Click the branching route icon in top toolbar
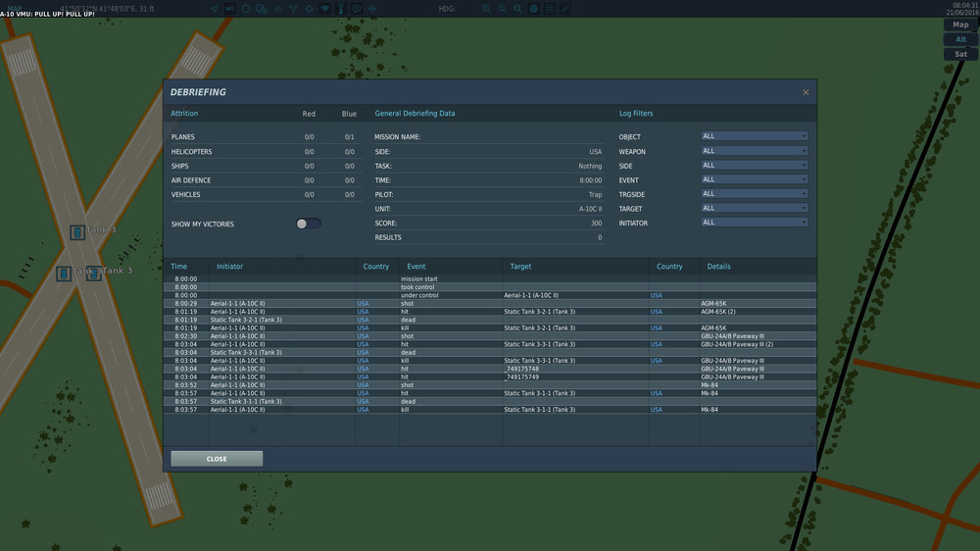 tap(293, 9)
